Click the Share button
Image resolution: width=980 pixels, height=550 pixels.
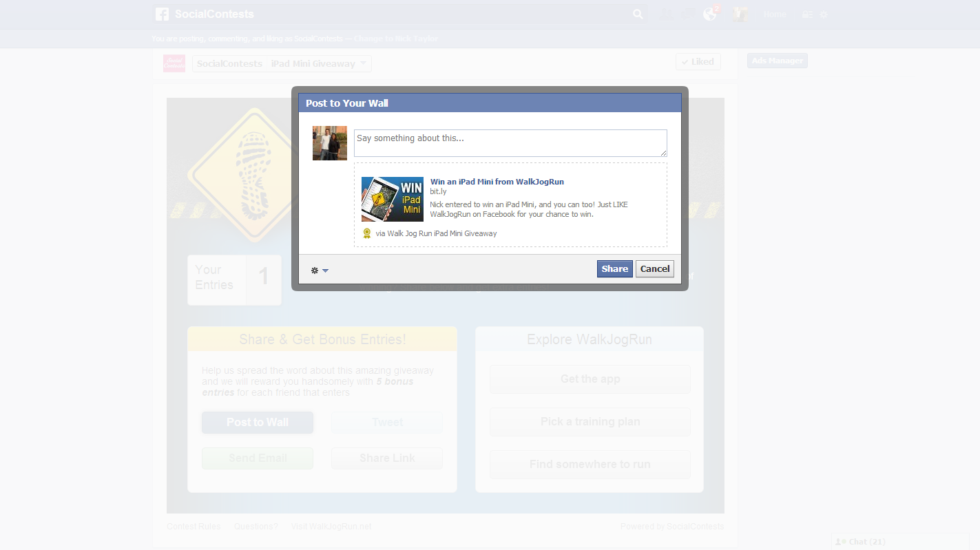tap(615, 269)
